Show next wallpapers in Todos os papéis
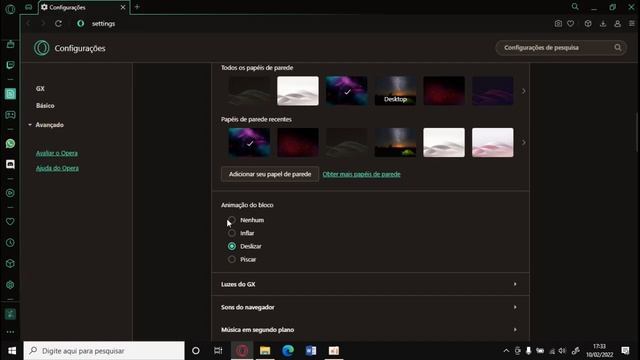This screenshot has height=360, width=640. (x=524, y=91)
